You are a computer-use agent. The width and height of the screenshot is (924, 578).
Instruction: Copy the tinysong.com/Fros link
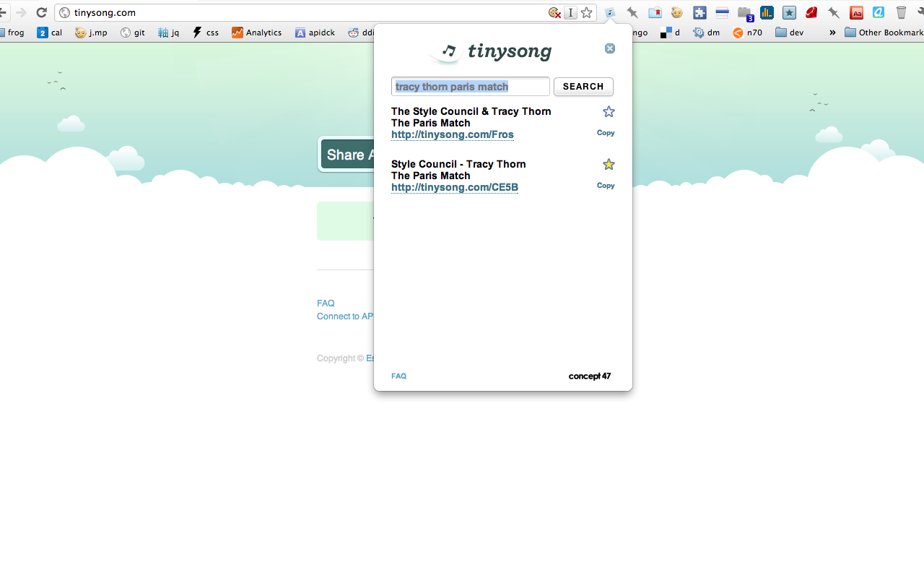[606, 133]
